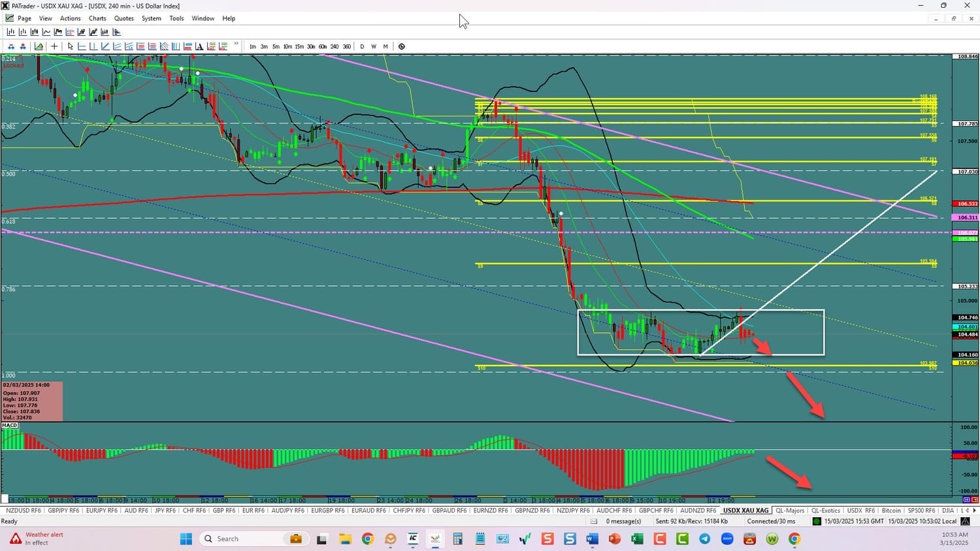Select the pointer selection tool
The height and width of the screenshot is (551, 980).
70,46
